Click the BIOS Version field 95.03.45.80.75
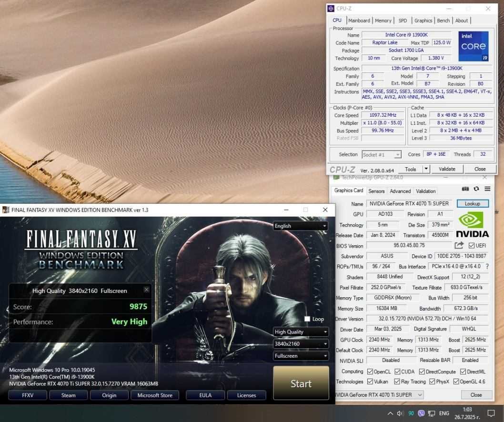Image resolution: width=504 pixels, height=422 pixels. 409,245
